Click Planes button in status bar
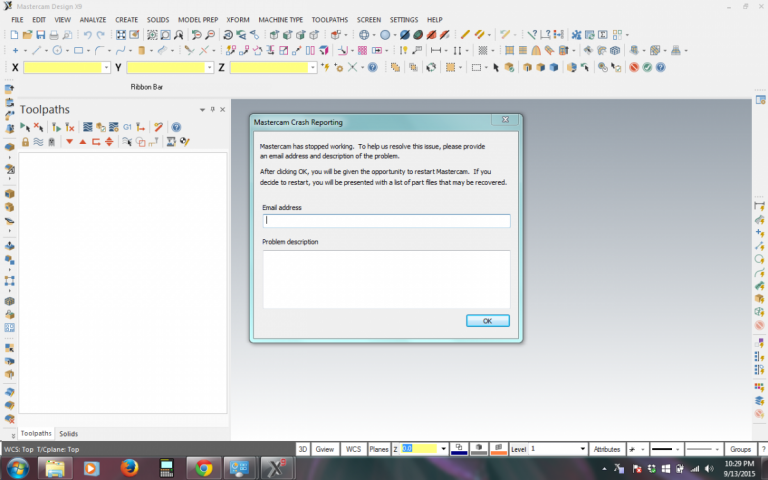 [x=379, y=449]
